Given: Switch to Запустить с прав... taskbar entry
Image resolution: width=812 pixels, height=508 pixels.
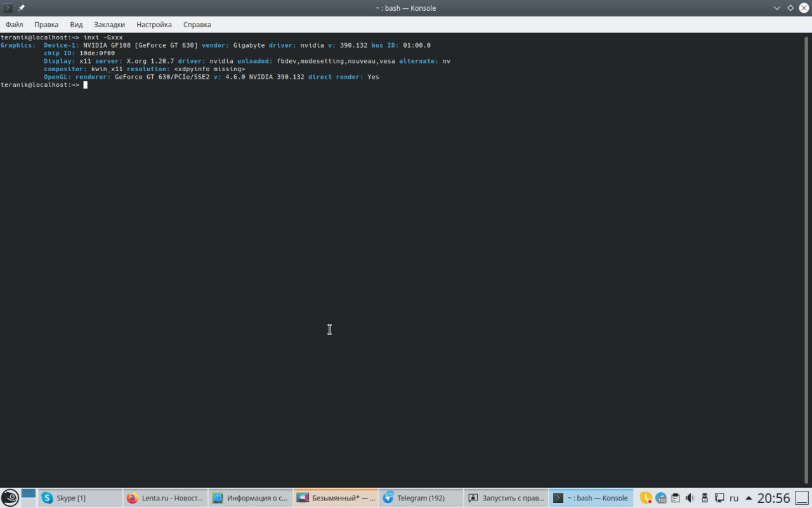Looking at the screenshot, I should pyautogui.click(x=506, y=498).
